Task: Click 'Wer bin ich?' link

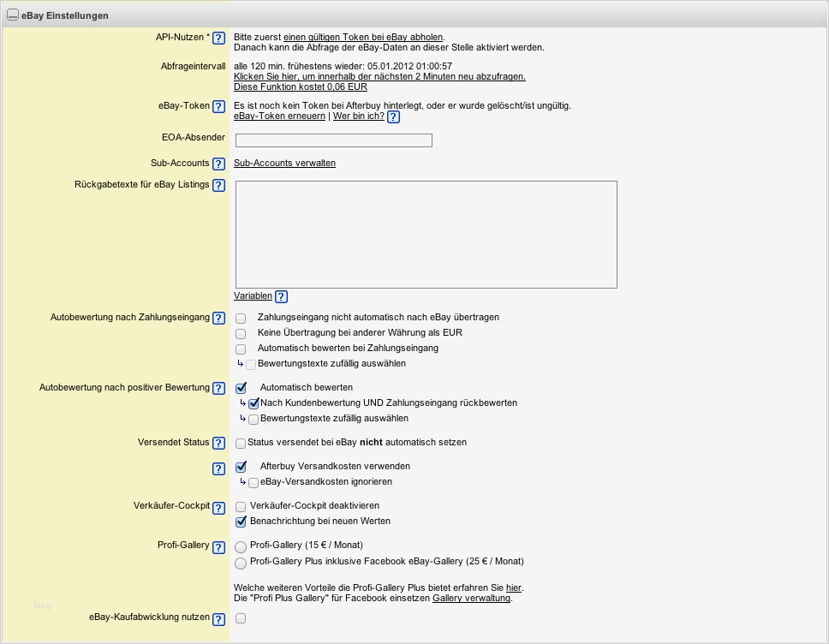Action: 359,116
